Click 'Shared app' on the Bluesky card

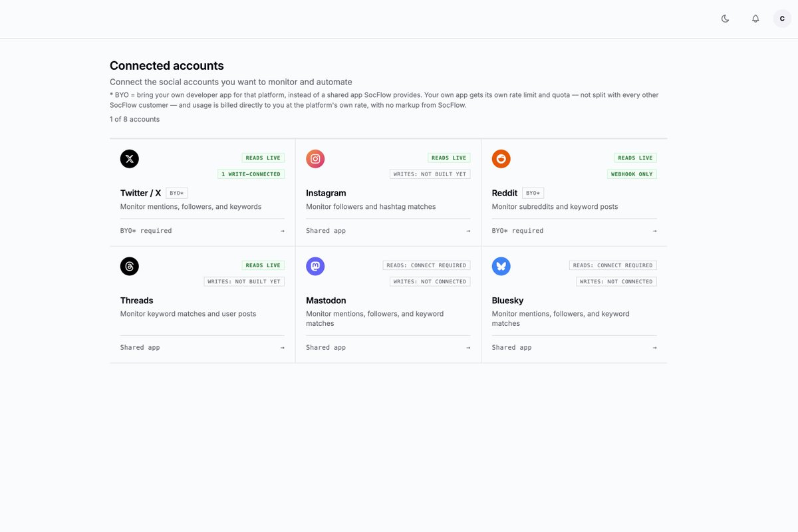[x=512, y=348]
